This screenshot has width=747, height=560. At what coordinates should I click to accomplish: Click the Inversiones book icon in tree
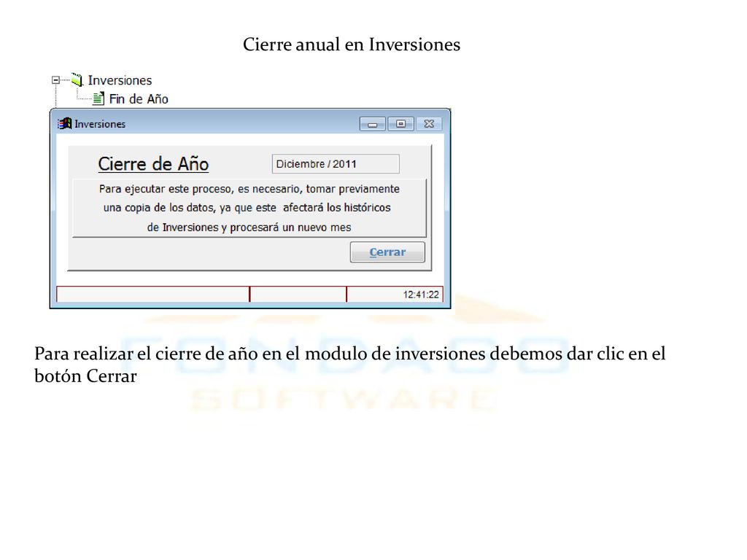77,79
